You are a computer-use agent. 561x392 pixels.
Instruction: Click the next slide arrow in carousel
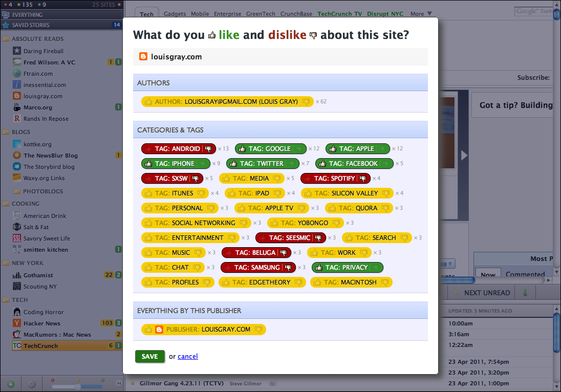(464, 155)
